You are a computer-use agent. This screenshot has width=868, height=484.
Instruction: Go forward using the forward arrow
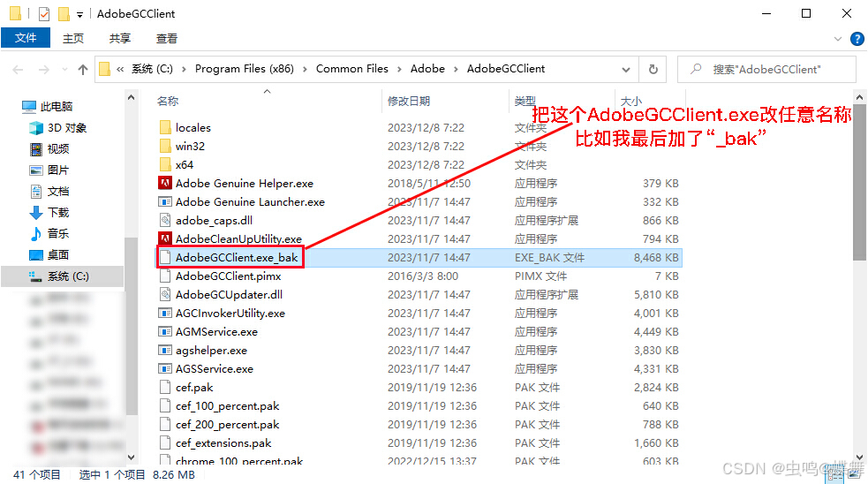coord(44,70)
